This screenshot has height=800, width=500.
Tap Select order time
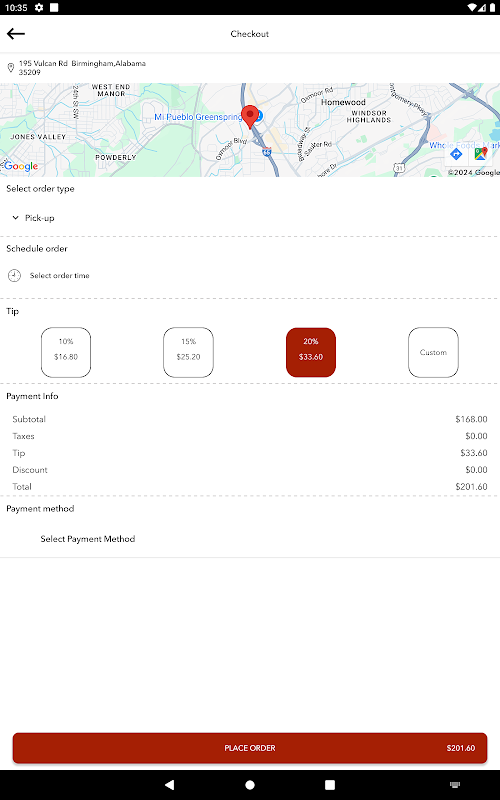60,276
